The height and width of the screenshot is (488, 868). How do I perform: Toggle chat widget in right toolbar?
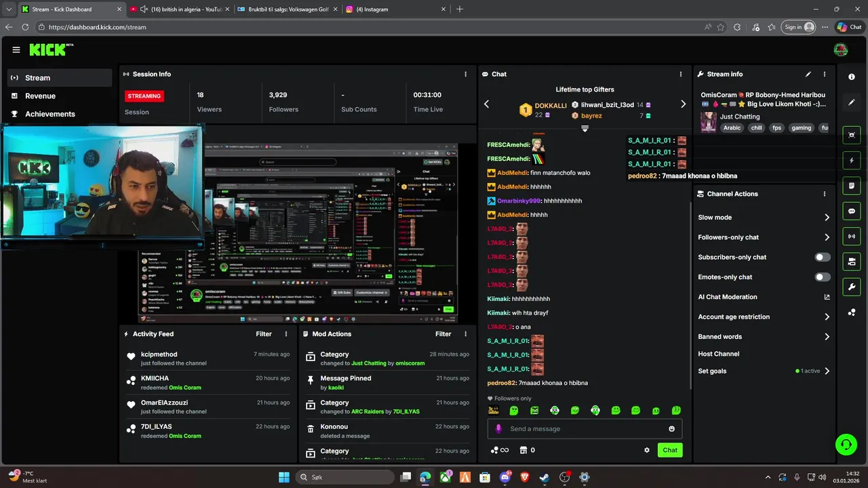[x=852, y=211]
